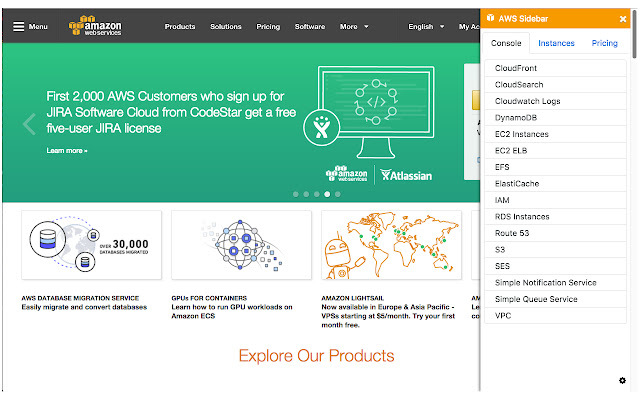Screen dimensions: 640x400
Task: Open DynamoDB in the sidebar
Action: [555, 118]
